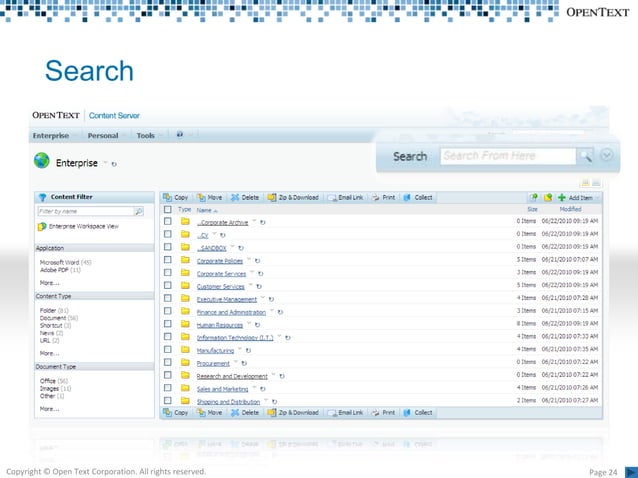Click the folder icon for Procurement

[x=185, y=362]
